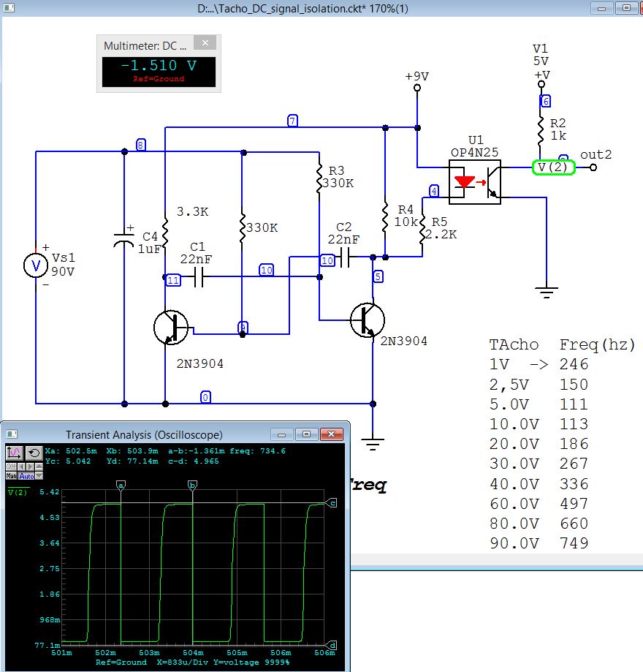643x672 pixels.
Task: Click the '1V -> 246' table row
Action: pyautogui.click(x=539, y=364)
